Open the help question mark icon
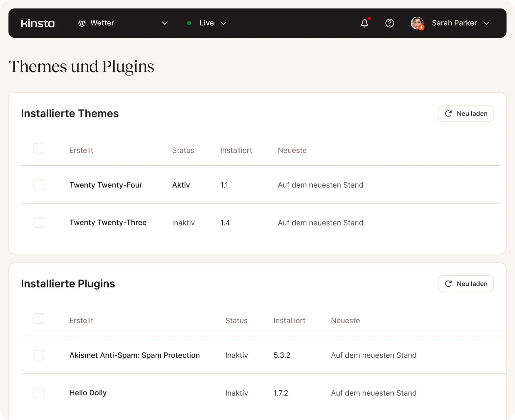 (390, 23)
